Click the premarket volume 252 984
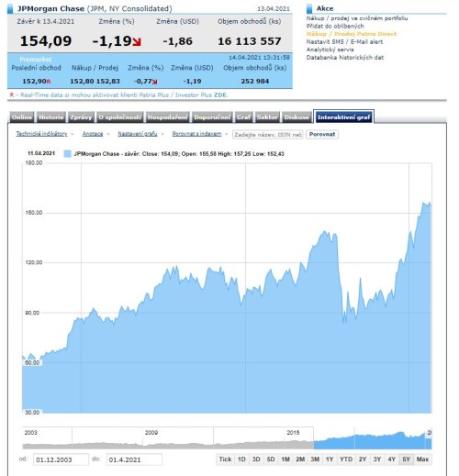The height and width of the screenshot is (476, 459). [255, 82]
